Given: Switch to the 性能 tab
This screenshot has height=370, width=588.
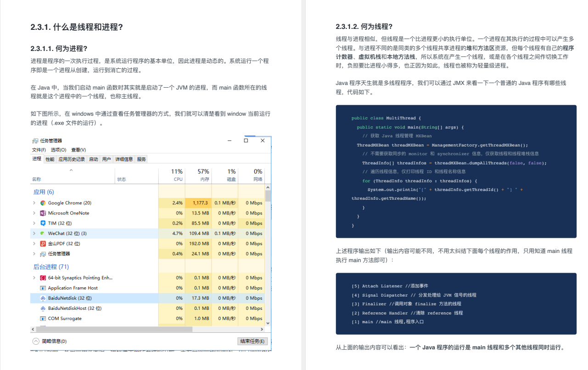Looking at the screenshot, I should 50,159.
